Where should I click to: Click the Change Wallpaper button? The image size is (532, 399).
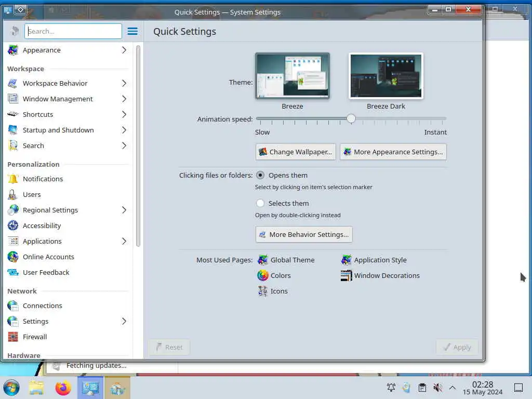(x=296, y=152)
